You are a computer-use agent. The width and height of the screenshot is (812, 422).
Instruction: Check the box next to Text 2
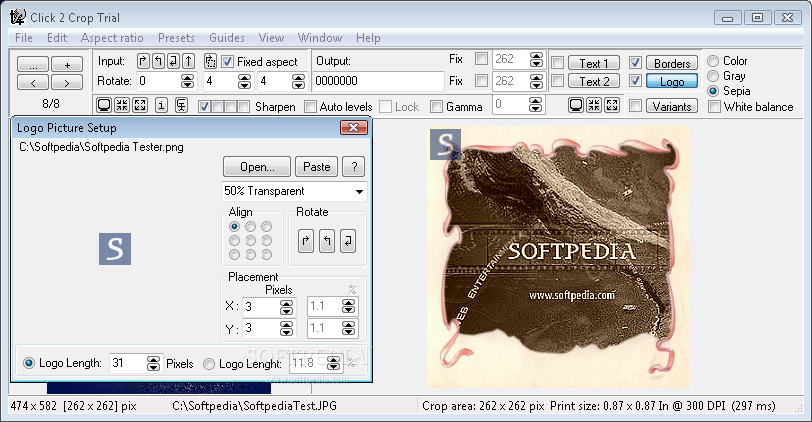tap(558, 81)
